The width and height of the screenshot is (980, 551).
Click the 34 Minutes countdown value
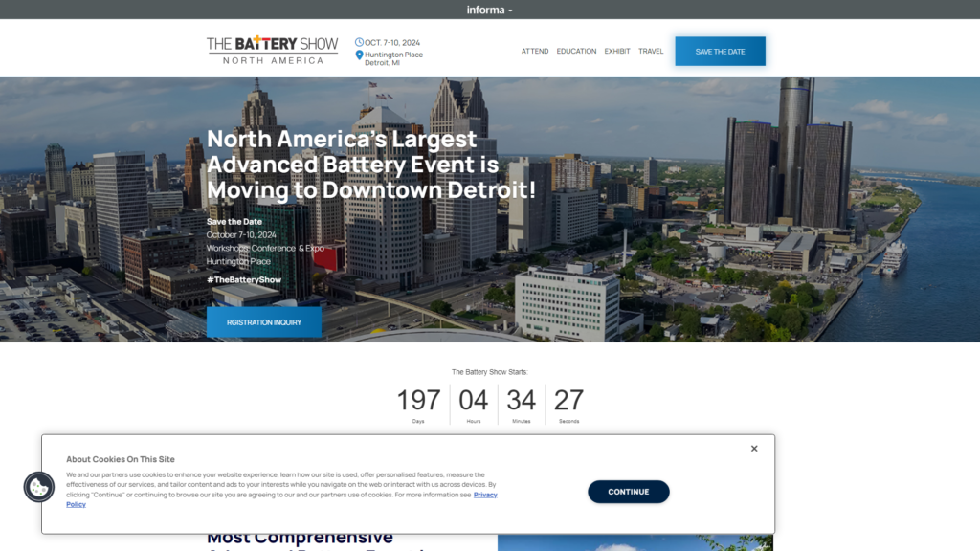tap(521, 400)
